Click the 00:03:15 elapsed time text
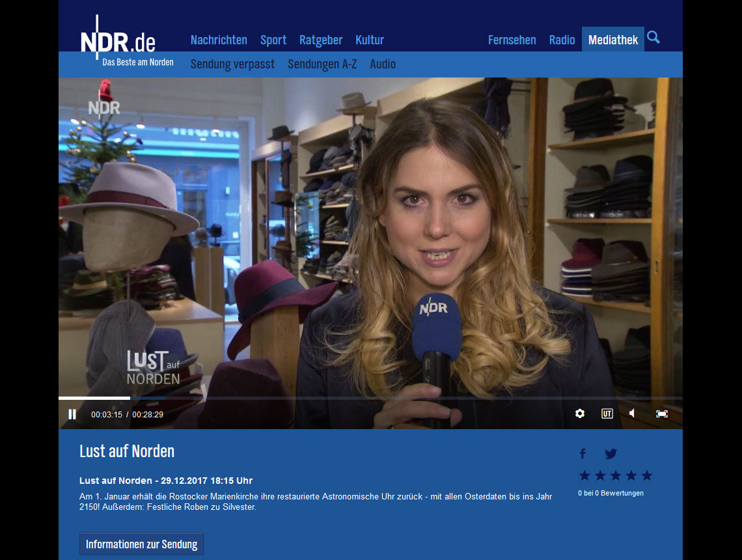The height and width of the screenshot is (560, 742). tap(107, 415)
